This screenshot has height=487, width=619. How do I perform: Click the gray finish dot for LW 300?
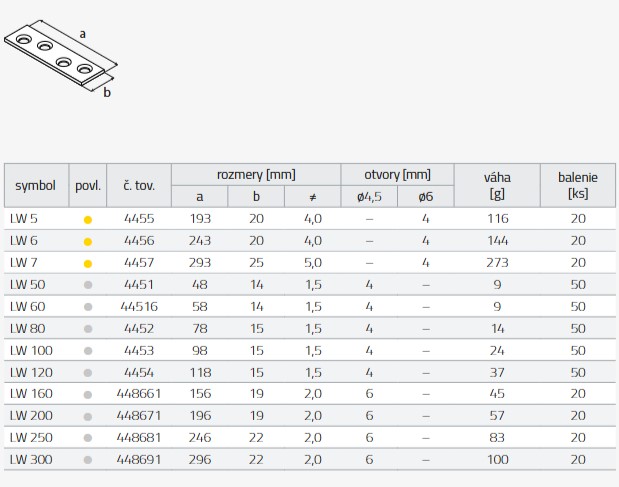click(88, 459)
